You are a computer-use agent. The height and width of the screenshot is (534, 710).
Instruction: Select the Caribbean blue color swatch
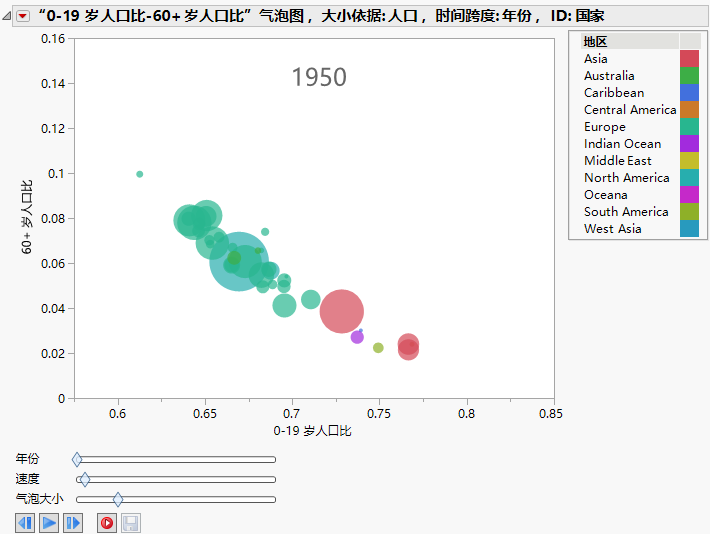tap(689, 93)
